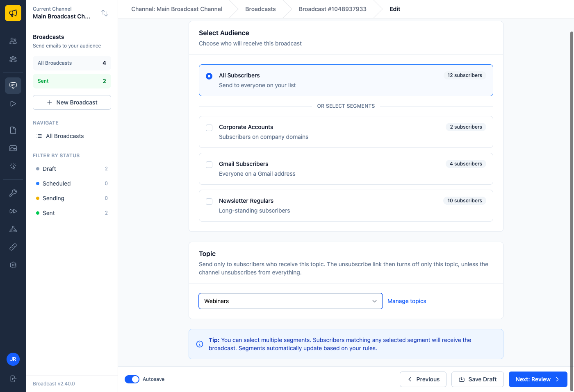Filter broadcasts by Draft status

72,169
